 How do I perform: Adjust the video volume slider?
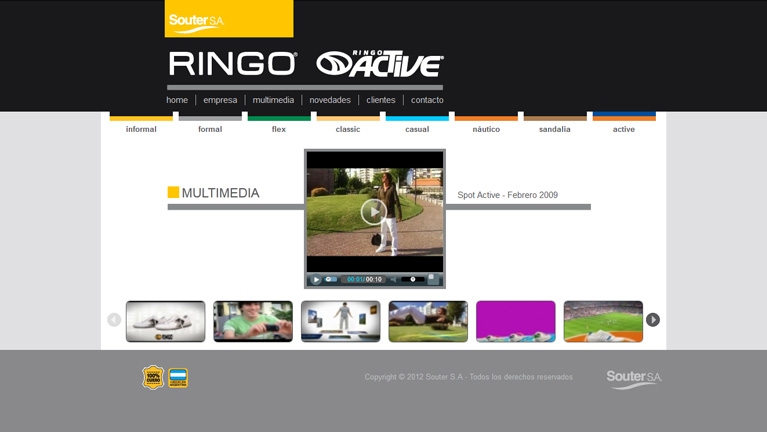412,279
